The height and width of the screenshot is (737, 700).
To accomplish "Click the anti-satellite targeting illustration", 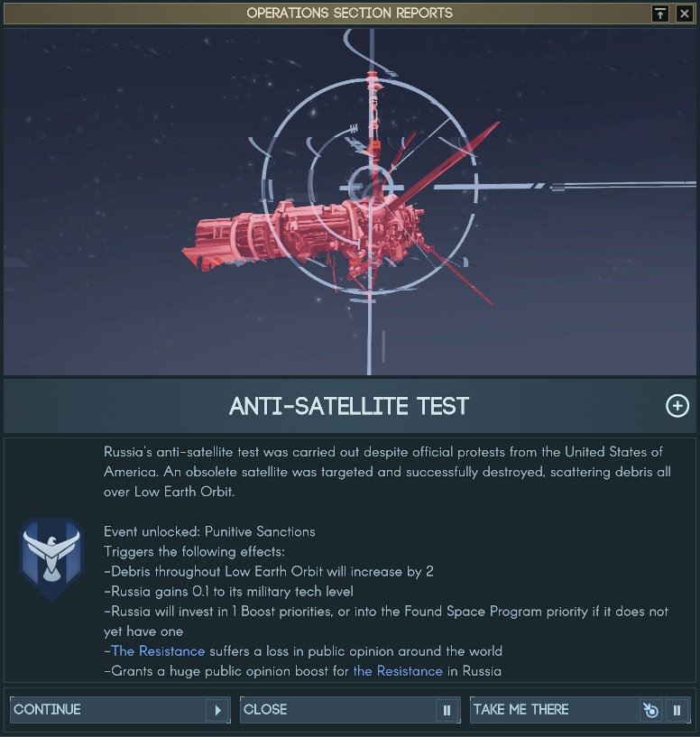I will pos(350,202).
